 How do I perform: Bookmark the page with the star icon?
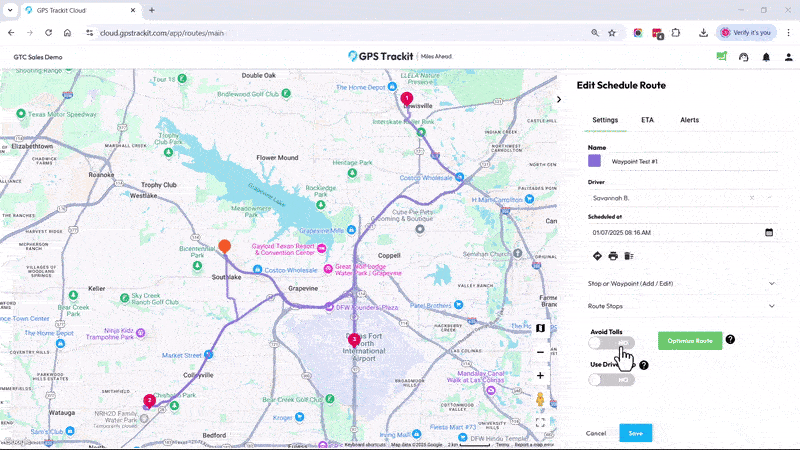coord(612,33)
